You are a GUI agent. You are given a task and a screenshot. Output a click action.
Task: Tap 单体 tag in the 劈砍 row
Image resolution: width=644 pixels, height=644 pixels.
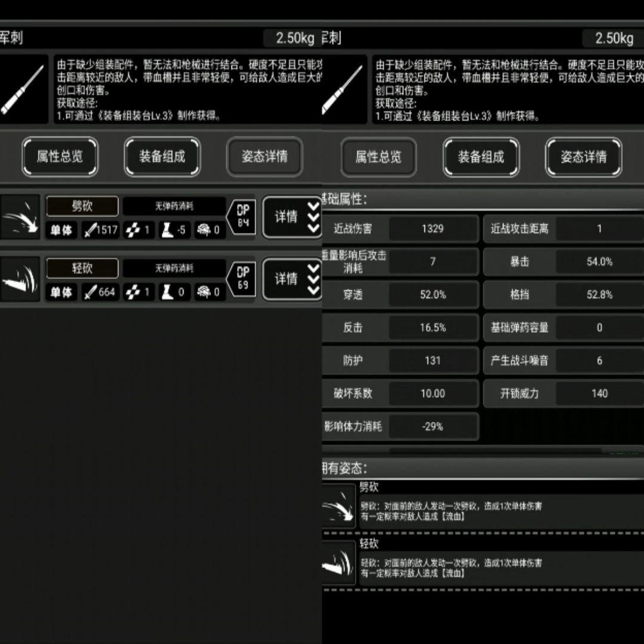[x=61, y=230]
